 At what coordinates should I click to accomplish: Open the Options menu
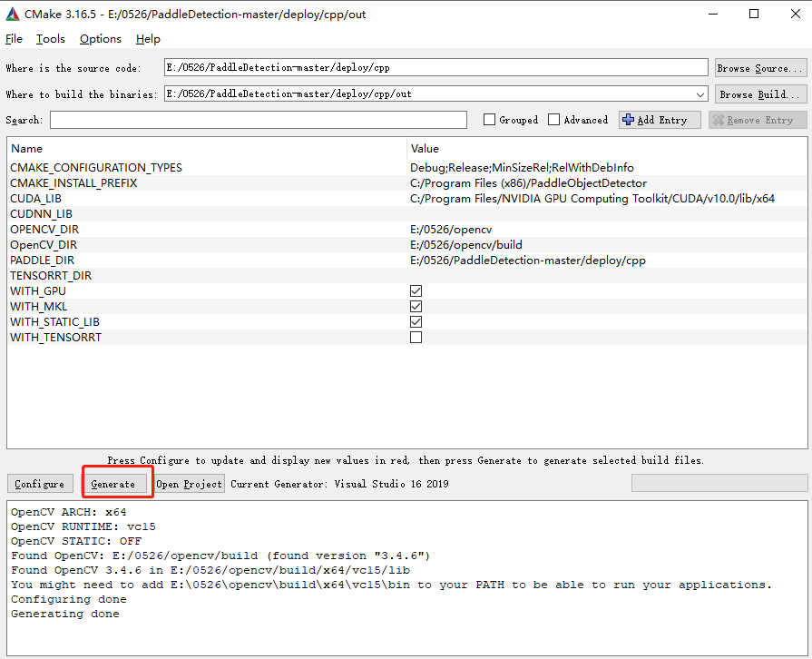tap(101, 39)
